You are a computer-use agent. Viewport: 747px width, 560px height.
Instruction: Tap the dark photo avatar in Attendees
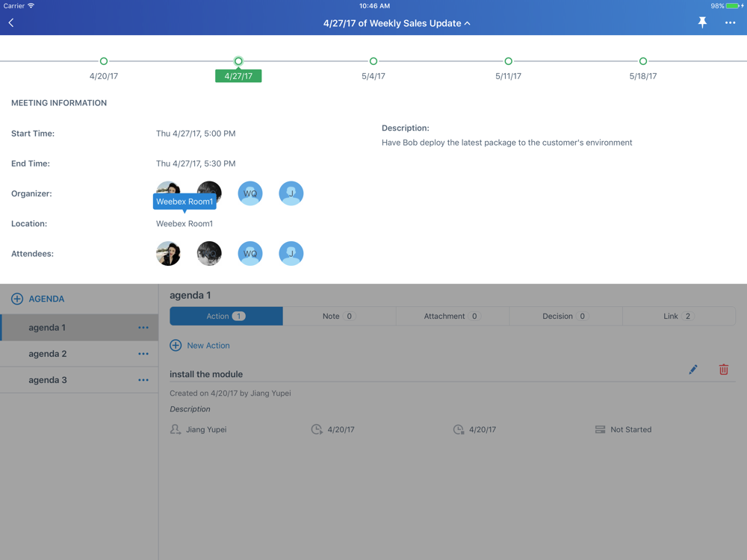coord(209,253)
